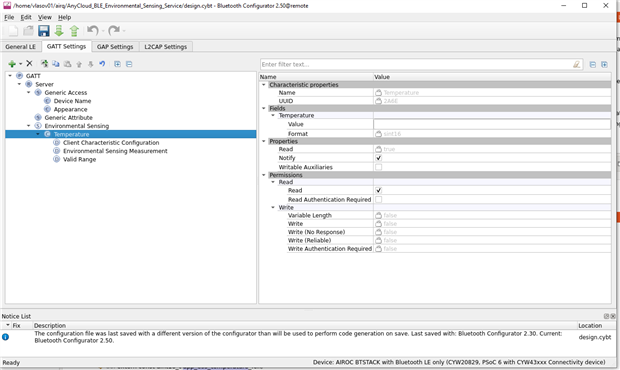Clear the filter text with the eraser icon
620x370 pixels.
[577, 64]
